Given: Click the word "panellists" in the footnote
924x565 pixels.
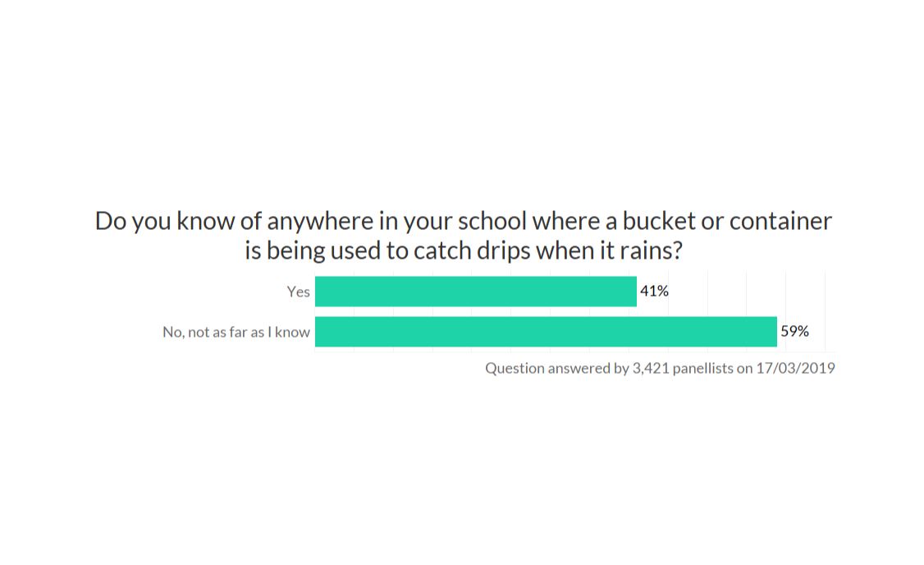Looking at the screenshot, I should pyautogui.click(x=703, y=368).
